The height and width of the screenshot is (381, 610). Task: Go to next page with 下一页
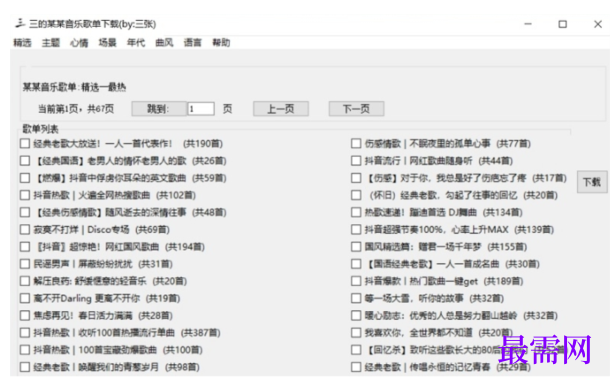point(356,109)
